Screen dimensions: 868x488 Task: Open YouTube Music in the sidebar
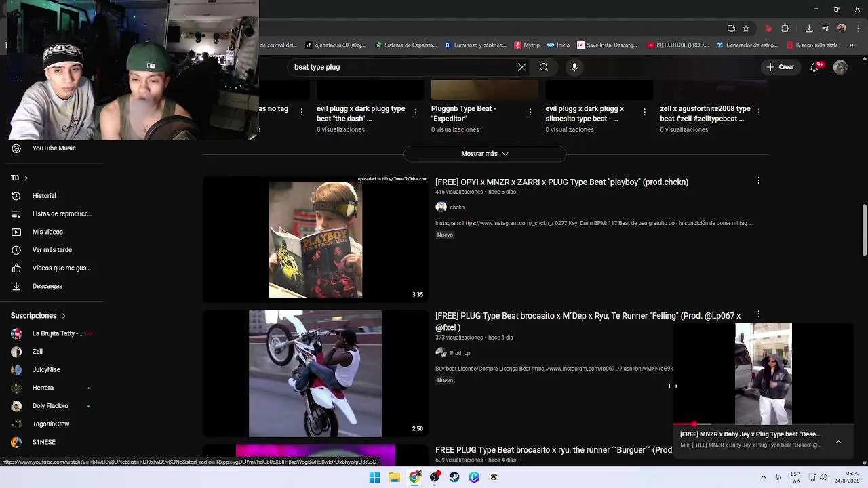click(x=54, y=148)
